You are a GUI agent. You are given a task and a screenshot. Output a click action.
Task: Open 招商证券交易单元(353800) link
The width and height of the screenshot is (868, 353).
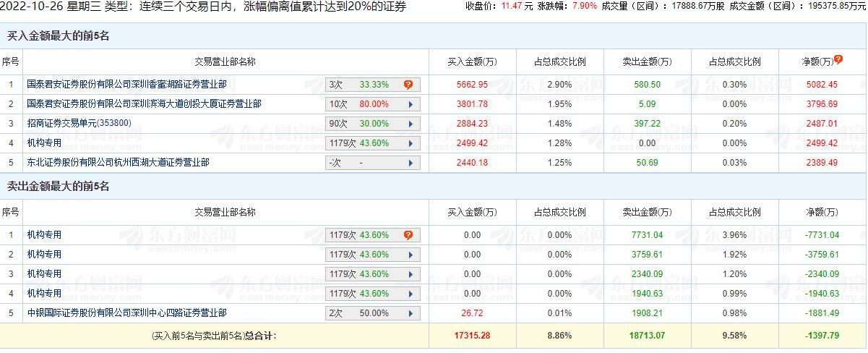coord(79,124)
